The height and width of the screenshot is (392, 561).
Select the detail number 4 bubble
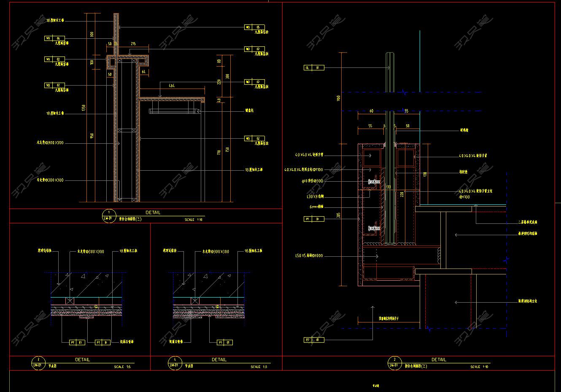(175, 362)
